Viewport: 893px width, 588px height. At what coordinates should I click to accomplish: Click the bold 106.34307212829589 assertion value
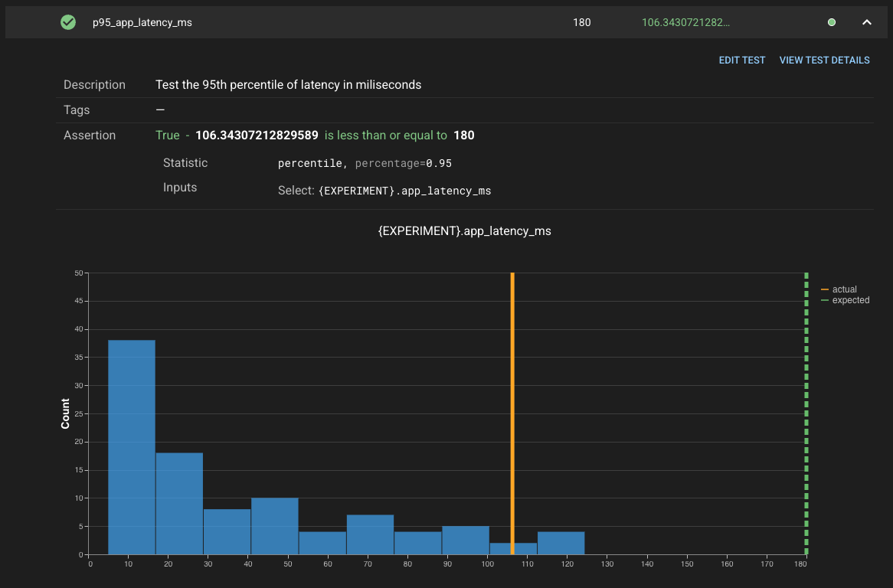click(257, 136)
